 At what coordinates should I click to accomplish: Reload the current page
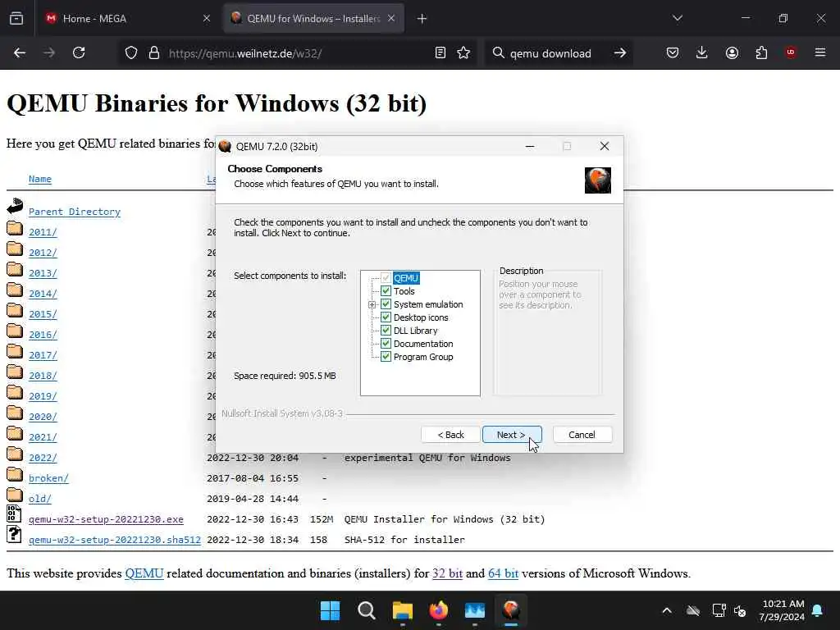(x=79, y=53)
